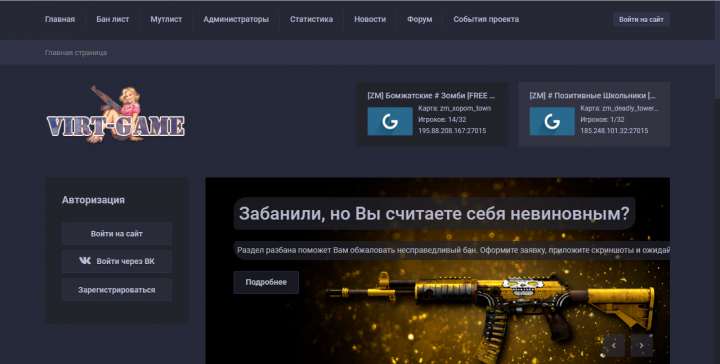720x364 pixels.
Task: Click the golden rifle banner image
Action: pos(491,317)
